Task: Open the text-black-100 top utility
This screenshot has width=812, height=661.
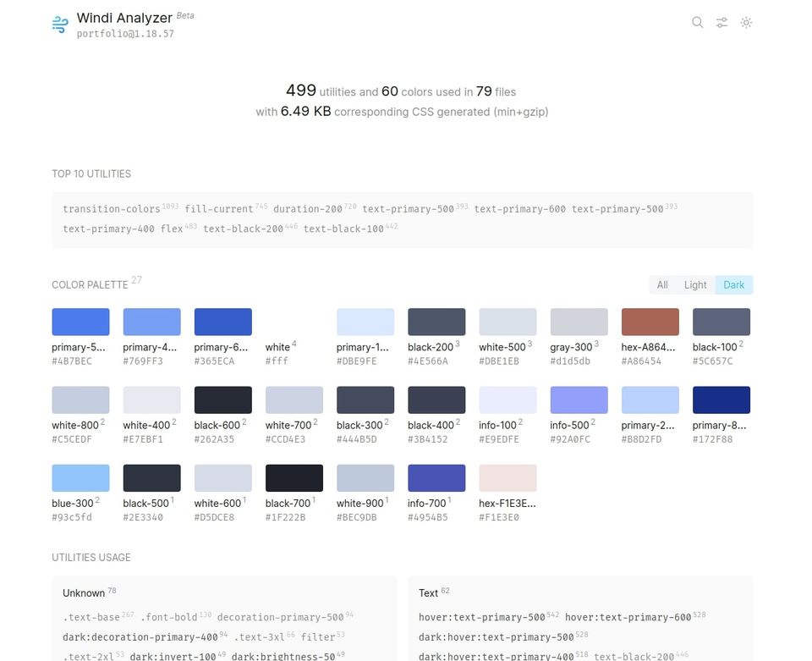Action: pos(343,229)
